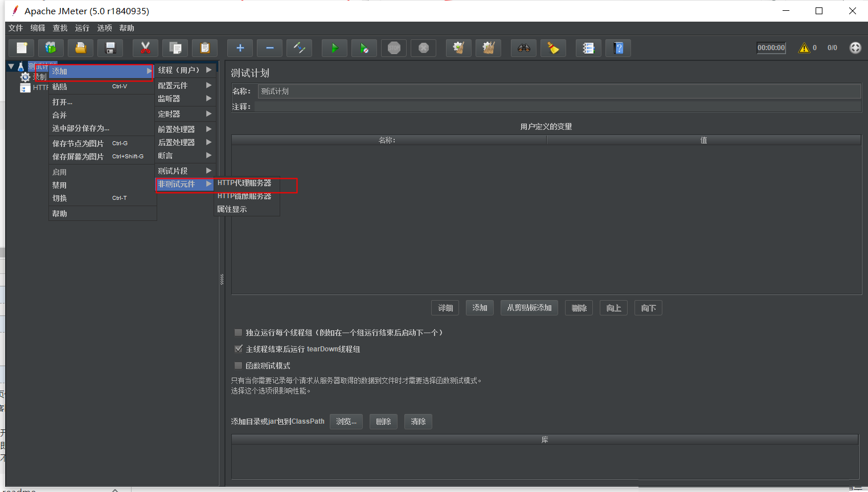Clear all results with double broom icon
Viewport: 868px width, 492px height.
click(x=488, y=48)
